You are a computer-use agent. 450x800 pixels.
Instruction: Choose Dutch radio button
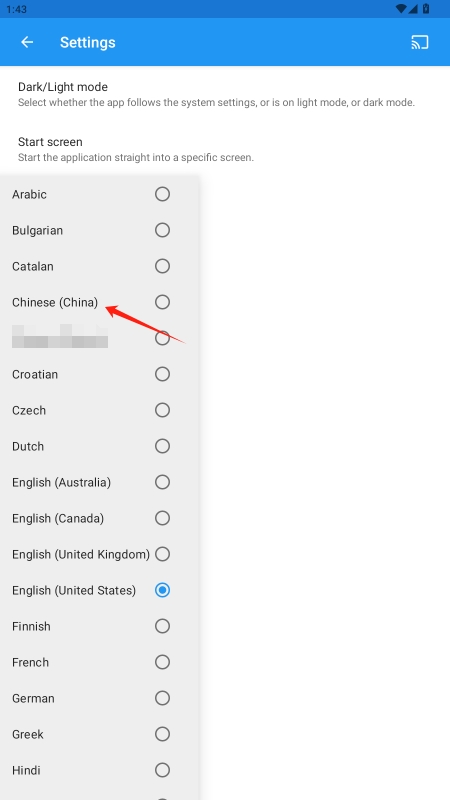pos(162,446)
